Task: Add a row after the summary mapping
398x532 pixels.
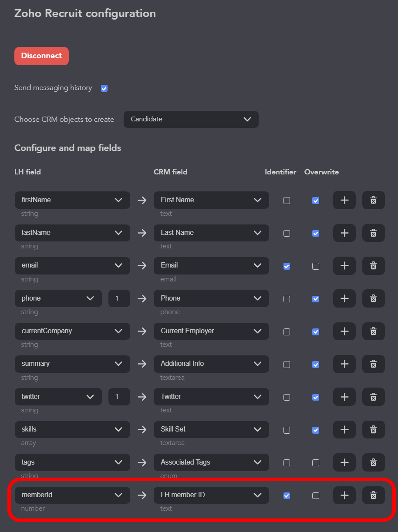Action: click(x=344, y=364)
